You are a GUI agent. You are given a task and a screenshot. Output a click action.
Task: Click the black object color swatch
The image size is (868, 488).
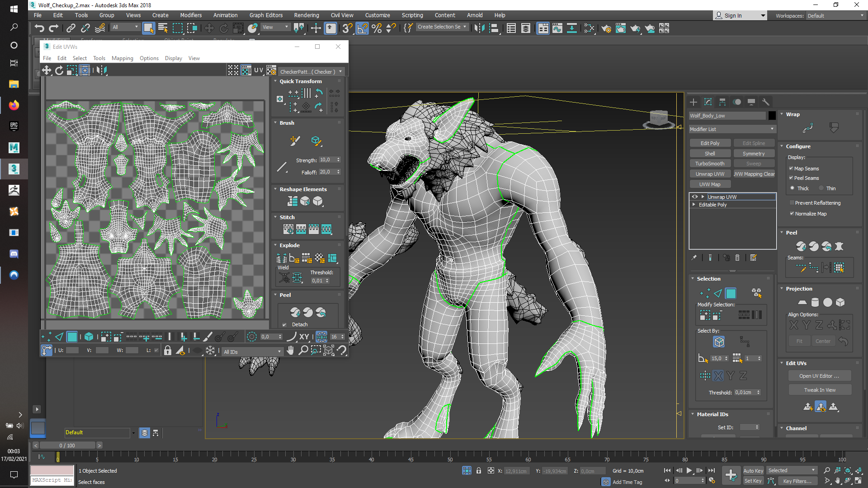point(772,116)
